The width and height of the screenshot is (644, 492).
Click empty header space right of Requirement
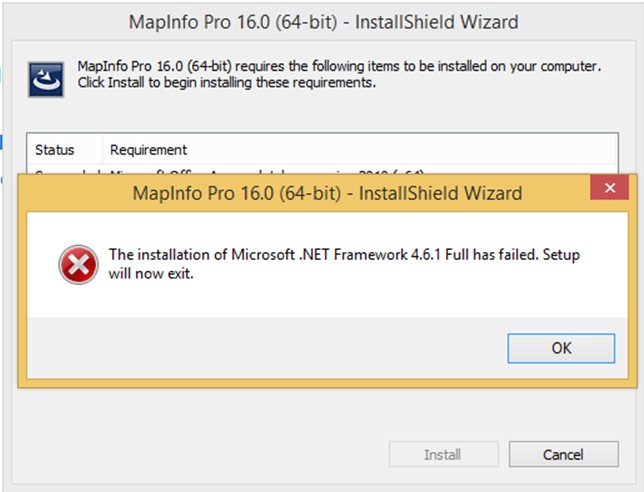(400, 150)
